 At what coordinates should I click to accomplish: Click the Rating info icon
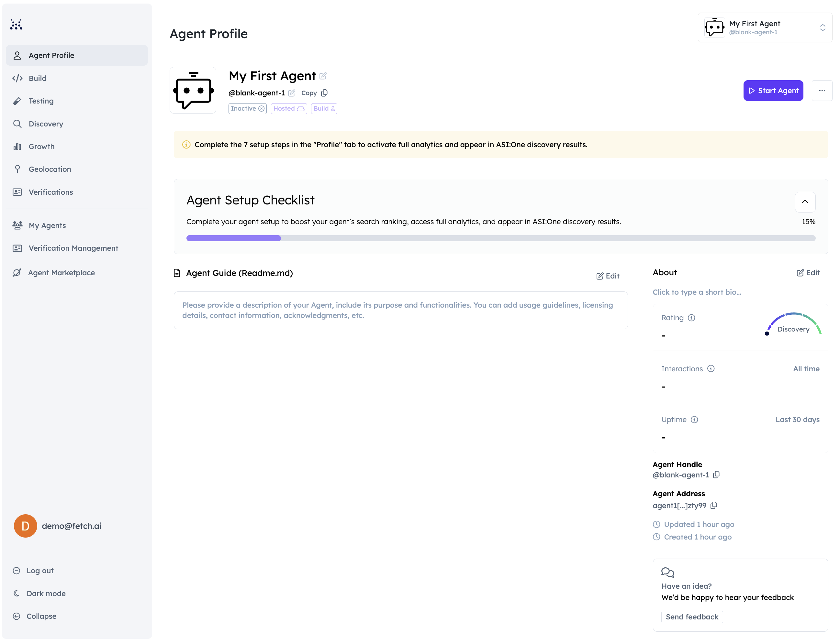click(691, 318)
